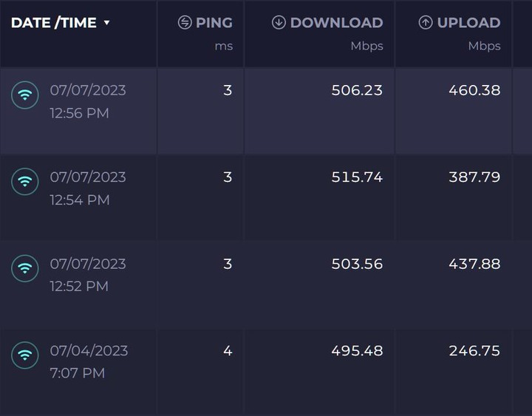Click the Wi-Fi icon for 12:54 PM result

coord(25,182)
